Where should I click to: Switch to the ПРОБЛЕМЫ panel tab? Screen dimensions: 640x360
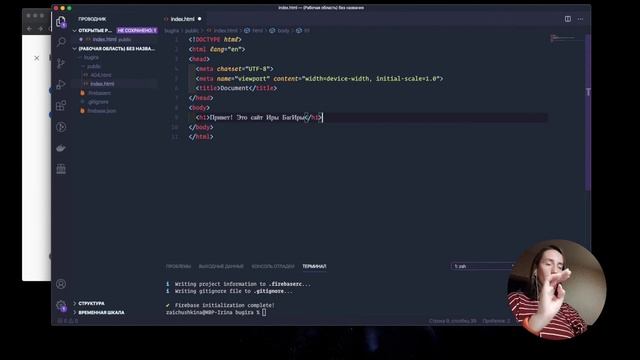point(178,266)
